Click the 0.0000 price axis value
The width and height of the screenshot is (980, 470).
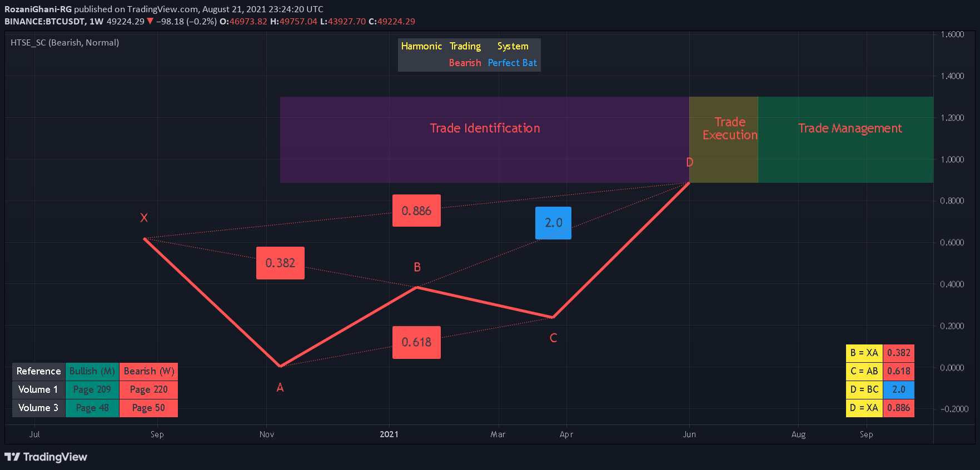tap(952, 368)
